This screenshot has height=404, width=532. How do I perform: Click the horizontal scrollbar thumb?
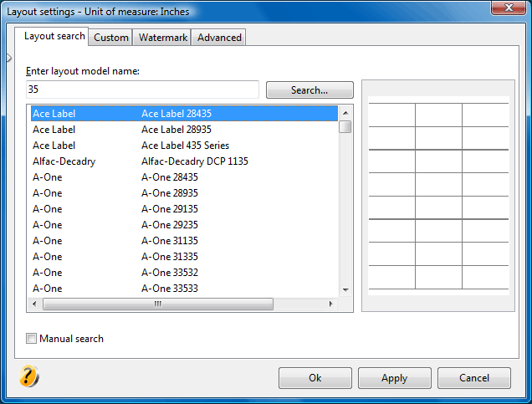tap(158, 304)
